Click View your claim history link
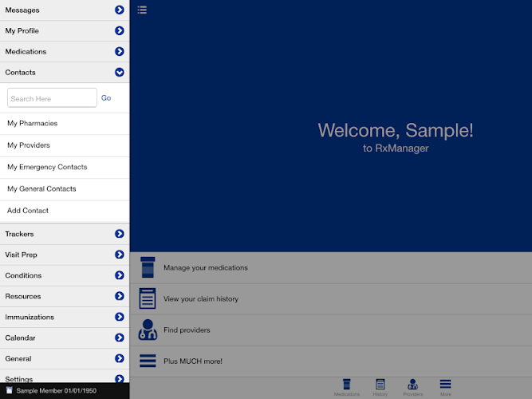Screen dimensions: 532x399 [x=201, y=298]
